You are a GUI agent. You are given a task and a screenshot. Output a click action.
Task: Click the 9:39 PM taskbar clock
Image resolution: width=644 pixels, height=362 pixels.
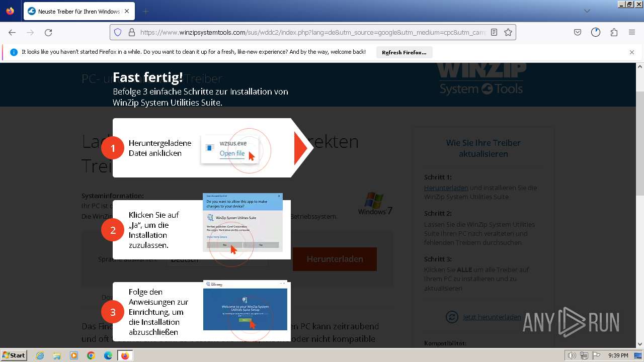click(618, 355)
